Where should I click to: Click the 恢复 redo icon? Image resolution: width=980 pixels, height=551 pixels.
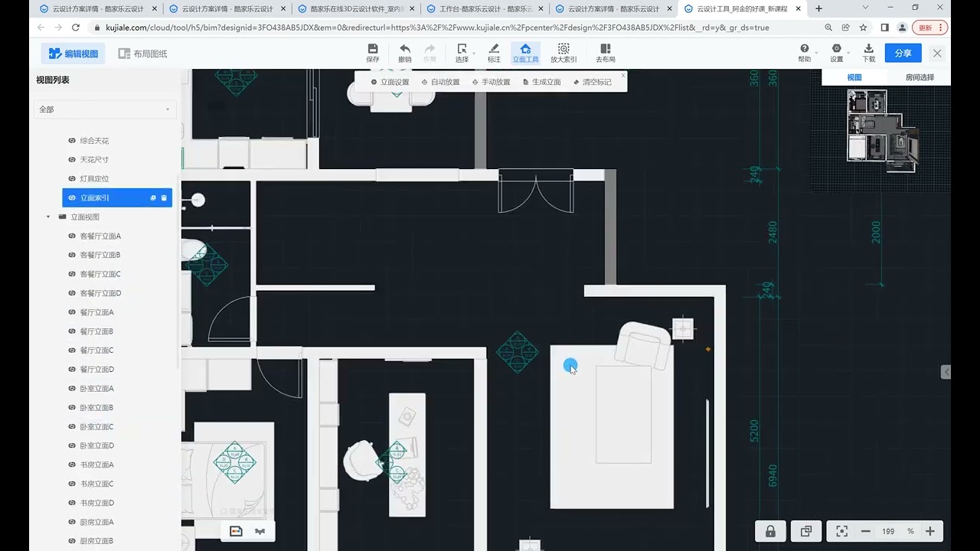[430, 53]
